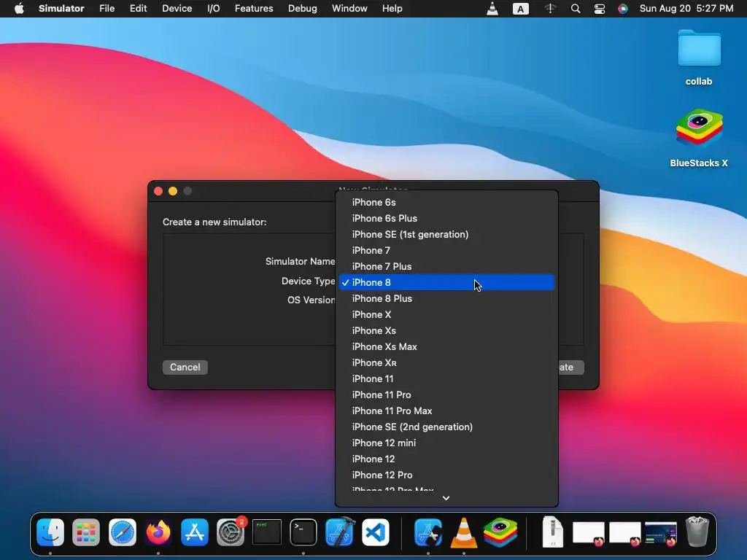Launch BlueStacks from the dock
The height and width of the screenshot is (560, 747).
point(500,532)
